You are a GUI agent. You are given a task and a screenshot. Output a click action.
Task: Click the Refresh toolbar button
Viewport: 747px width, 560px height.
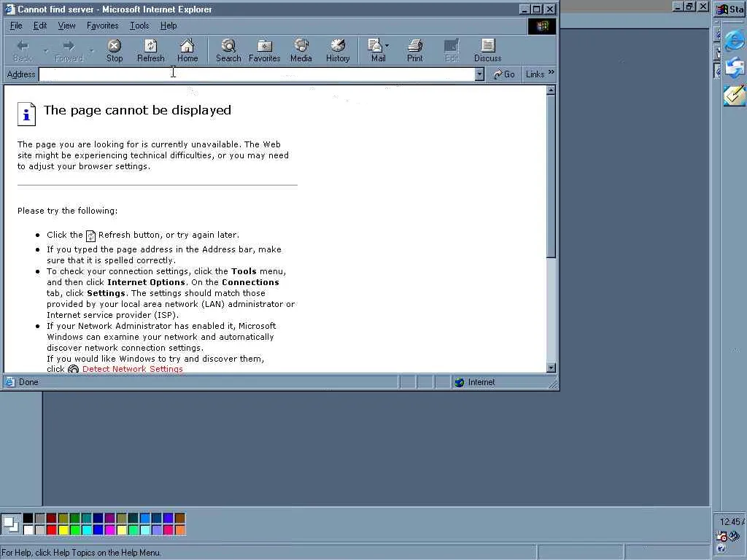coord(150,50)
